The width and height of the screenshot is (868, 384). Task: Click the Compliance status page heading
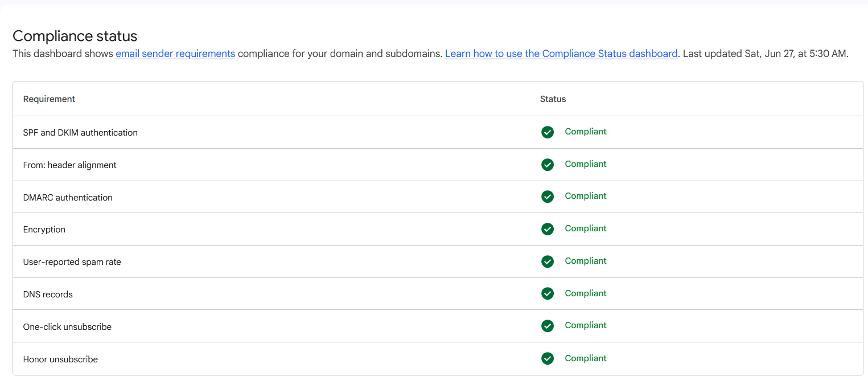(75, 36)
